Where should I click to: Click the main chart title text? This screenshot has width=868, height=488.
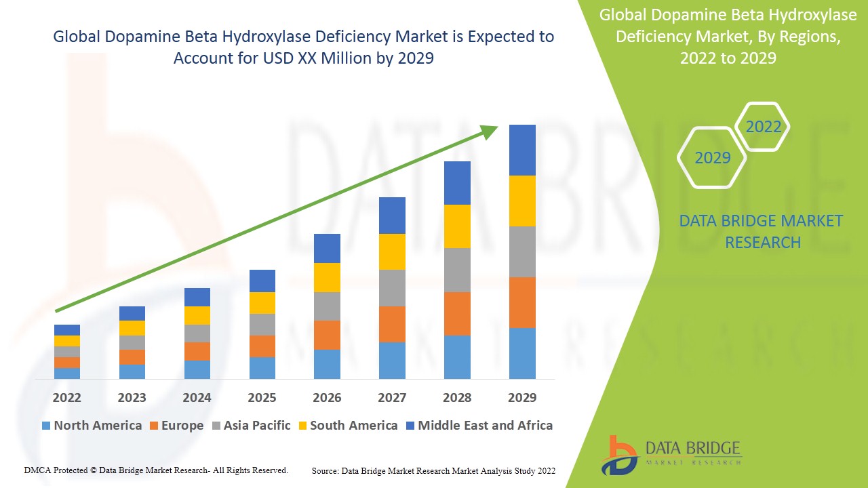click(x=303, y=47)
